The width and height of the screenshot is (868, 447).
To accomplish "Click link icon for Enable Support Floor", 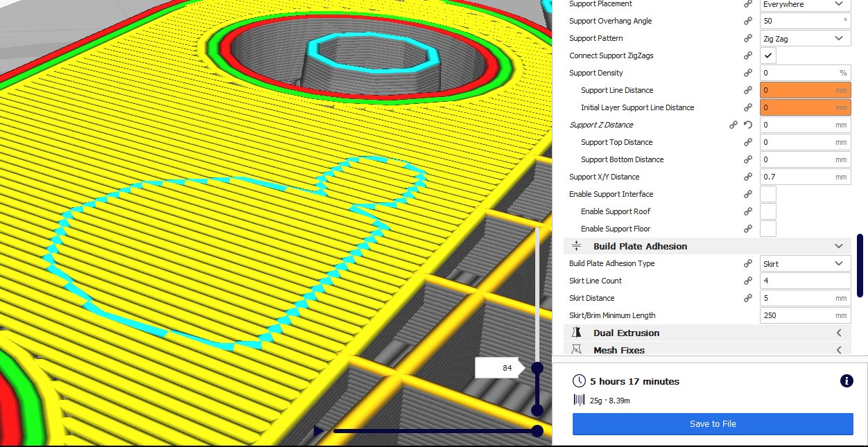I will tap(748, 229).
